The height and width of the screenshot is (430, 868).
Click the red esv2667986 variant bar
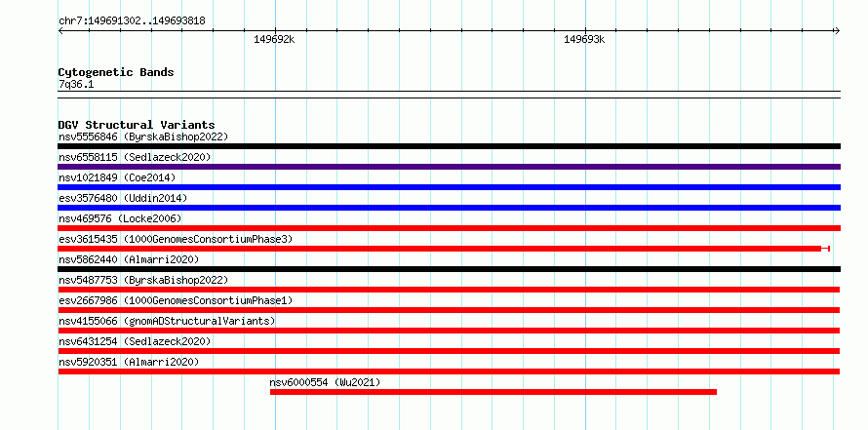pyautogui.click(x=449, y=310)
